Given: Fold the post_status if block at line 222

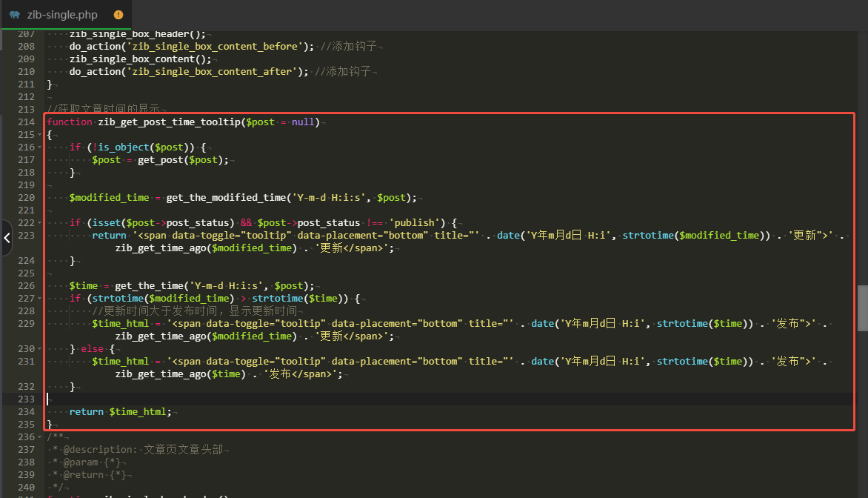Looking at the screenshot, I should click(40, 222).
